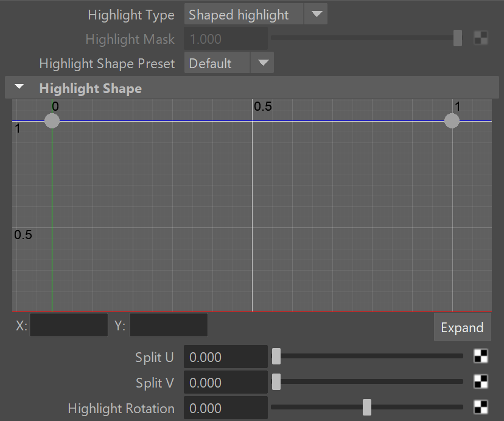Click the Highlight Mask map checker icon
Image resolution: width=504 pixels, height=421 pixels.
point(481,38)
